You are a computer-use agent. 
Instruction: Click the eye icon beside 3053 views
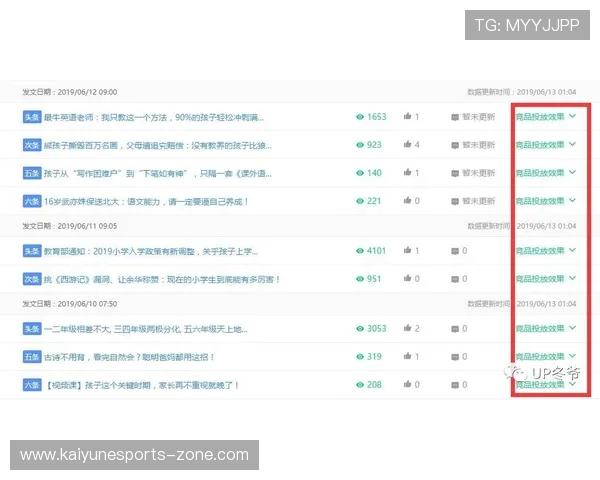pos(360,328)
